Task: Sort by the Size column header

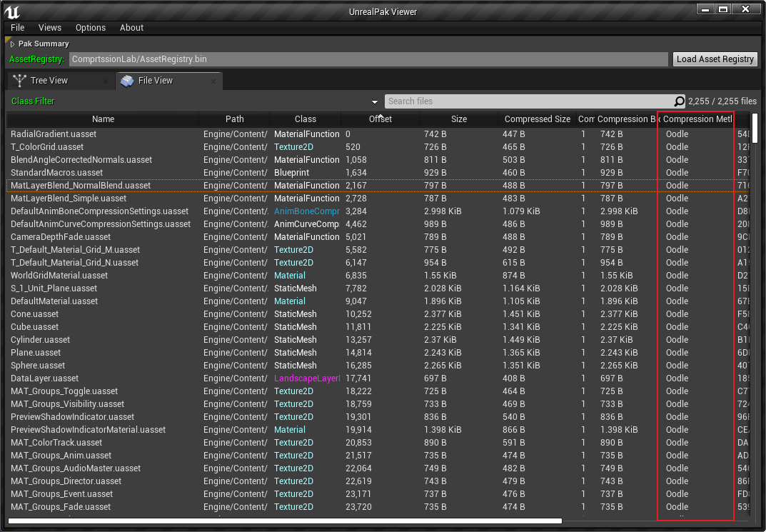Action: coord(459,119)
